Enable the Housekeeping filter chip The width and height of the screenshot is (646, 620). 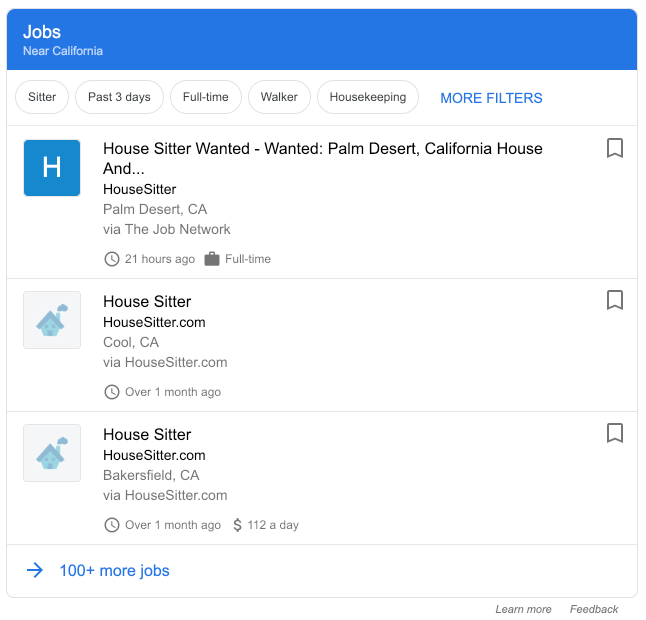coord(368,97)
